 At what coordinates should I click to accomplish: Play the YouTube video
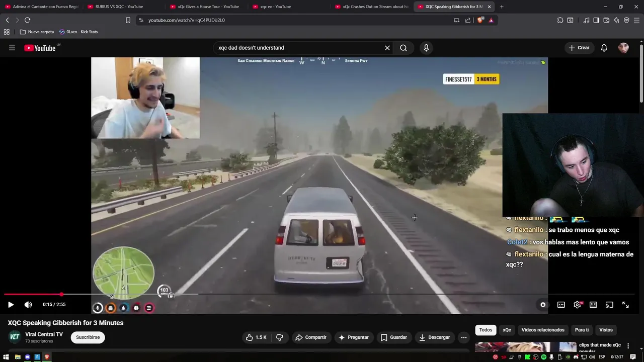[11, 304]
